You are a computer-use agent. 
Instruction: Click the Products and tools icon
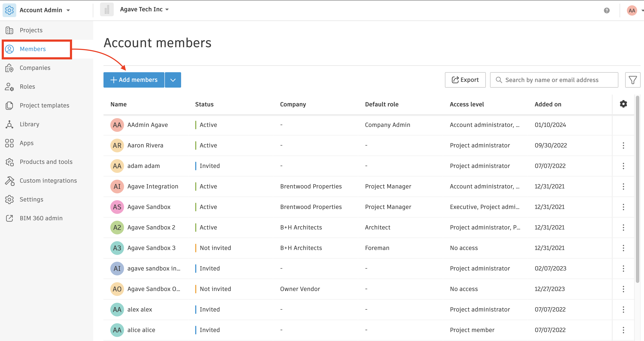coord(9,162)
